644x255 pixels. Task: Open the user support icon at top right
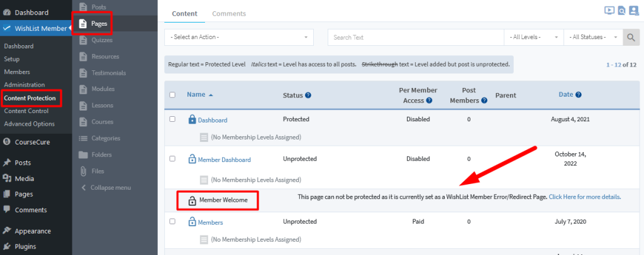(633, 11)
